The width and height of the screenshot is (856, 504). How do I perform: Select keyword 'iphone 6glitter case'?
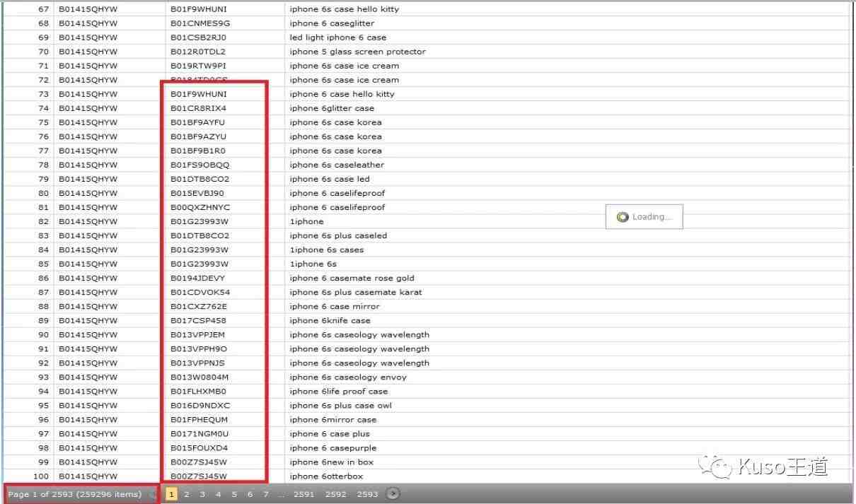332,108
